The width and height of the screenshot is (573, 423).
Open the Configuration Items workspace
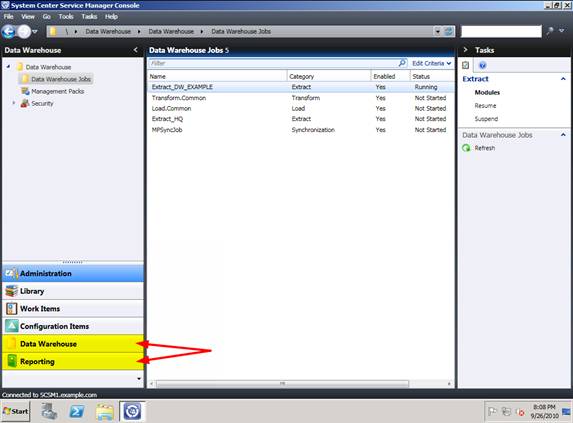(x=73, y=326)
